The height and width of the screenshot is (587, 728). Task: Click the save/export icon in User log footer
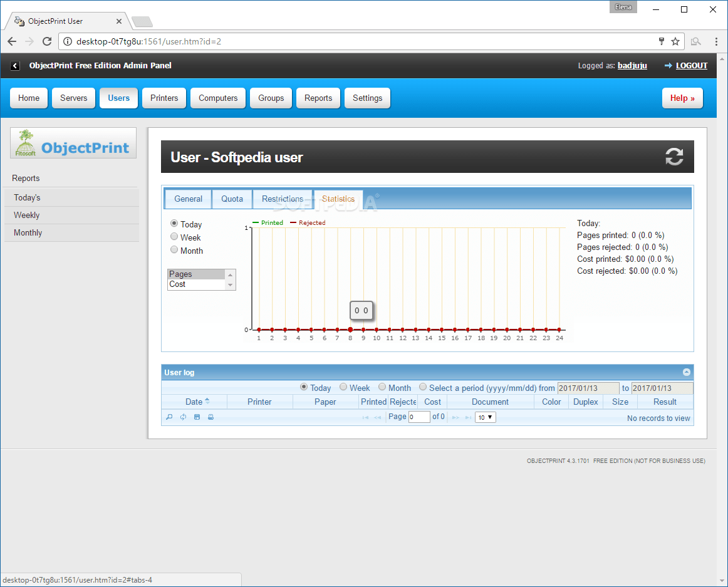click(x=197, y=417)
